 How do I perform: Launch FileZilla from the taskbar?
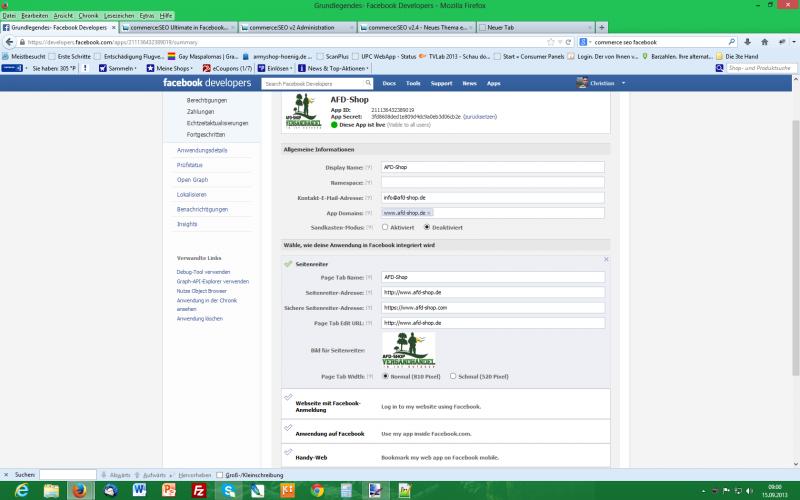coord(199,490)
